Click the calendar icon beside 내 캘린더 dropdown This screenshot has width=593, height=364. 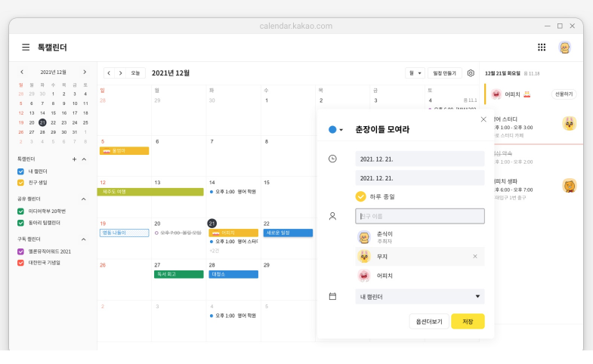click(332, 296)
